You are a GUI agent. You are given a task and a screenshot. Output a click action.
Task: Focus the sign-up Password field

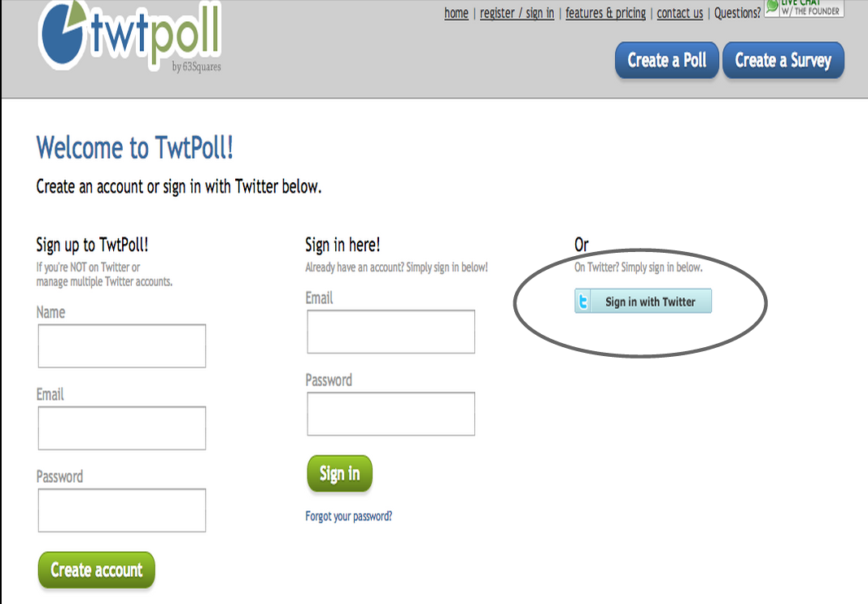(122, 511)
